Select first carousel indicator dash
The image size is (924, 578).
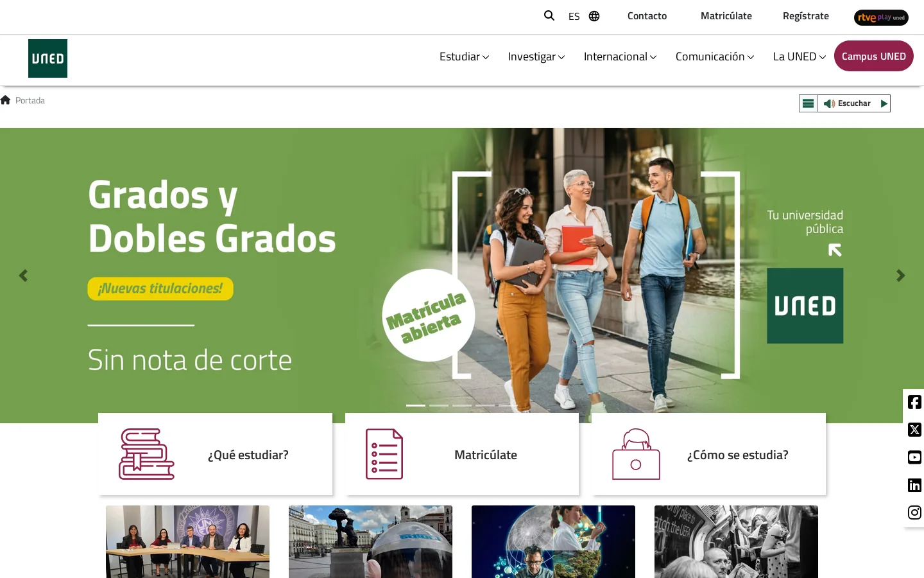(x=416, y=405)
